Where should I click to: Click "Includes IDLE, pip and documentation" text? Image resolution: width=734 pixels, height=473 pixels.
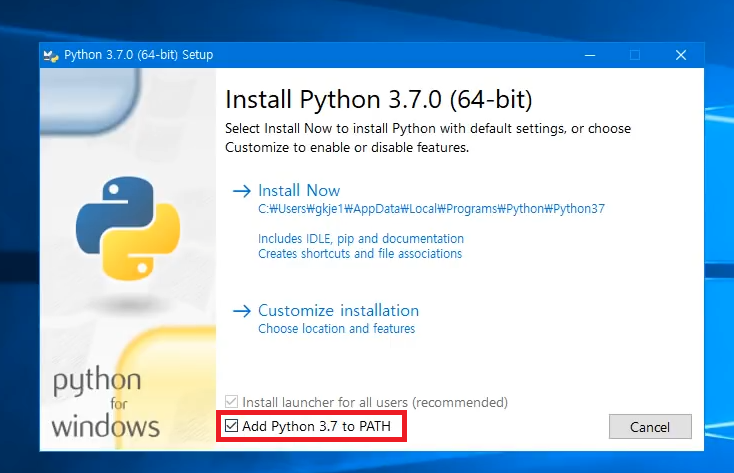(361, 239)
